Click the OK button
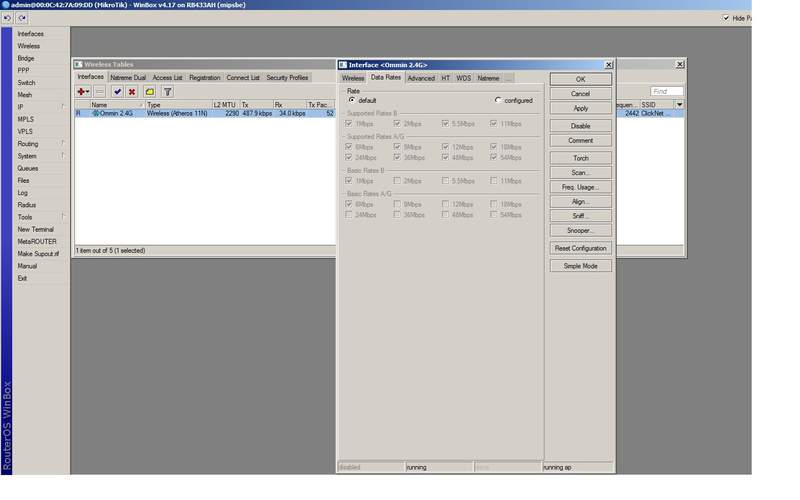The height and width of the screenshot is (500, 800). (581, 79)
